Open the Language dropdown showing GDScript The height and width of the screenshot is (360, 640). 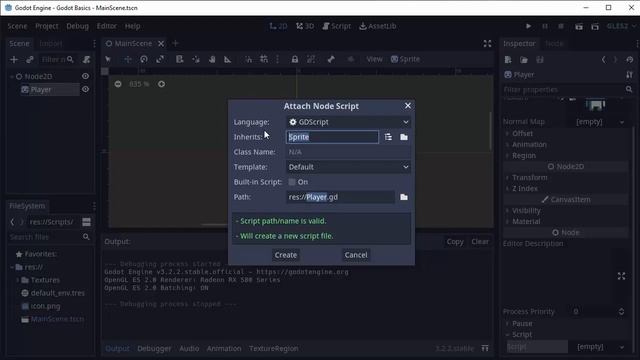(x=349, y=122)
